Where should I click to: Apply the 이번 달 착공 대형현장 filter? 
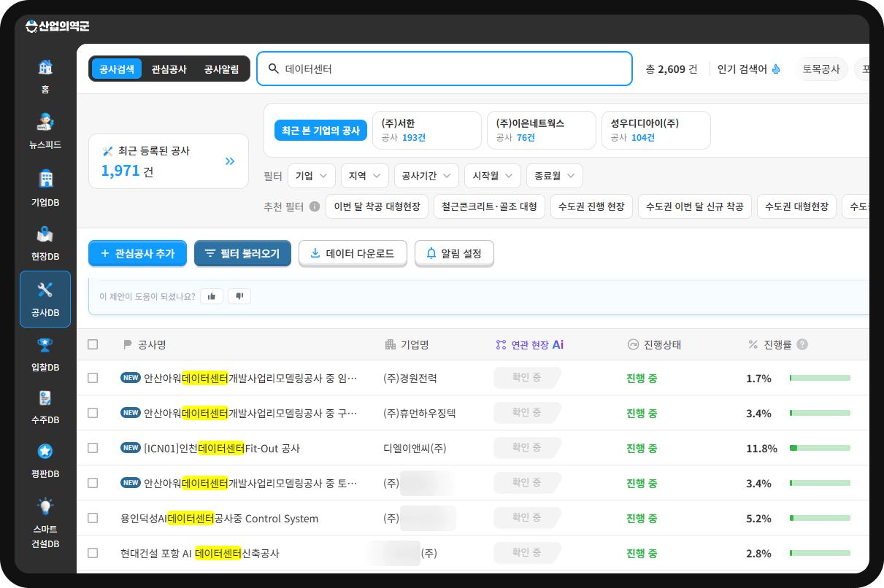point(377,206)
